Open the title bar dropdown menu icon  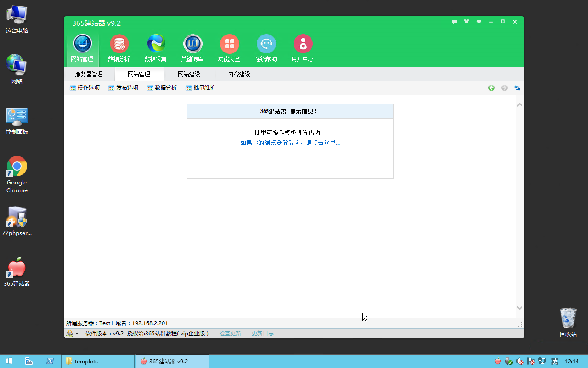click(479, 22)
